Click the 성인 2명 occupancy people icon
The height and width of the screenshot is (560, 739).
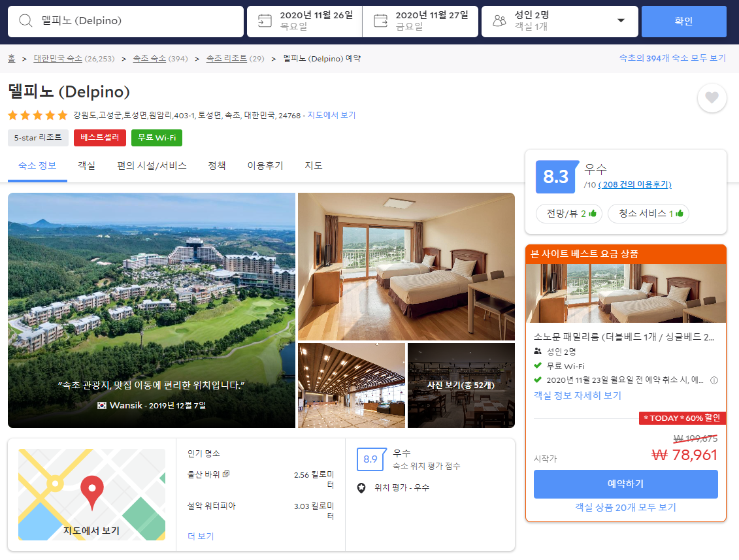(x=537, y=351)
